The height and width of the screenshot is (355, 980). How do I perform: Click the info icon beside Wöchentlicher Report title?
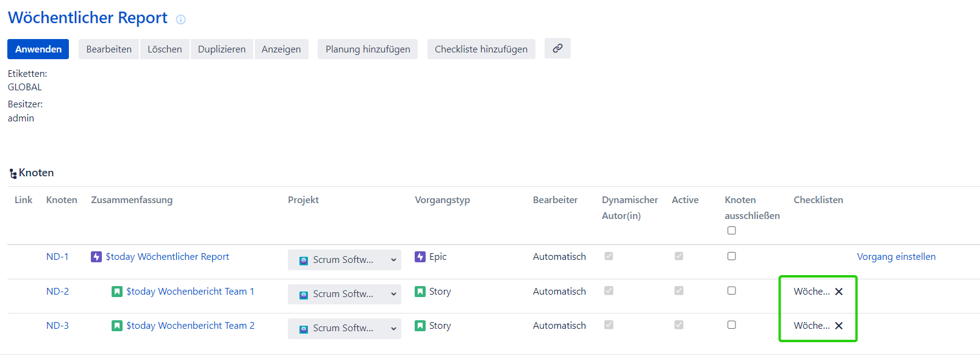click(181, 20)
